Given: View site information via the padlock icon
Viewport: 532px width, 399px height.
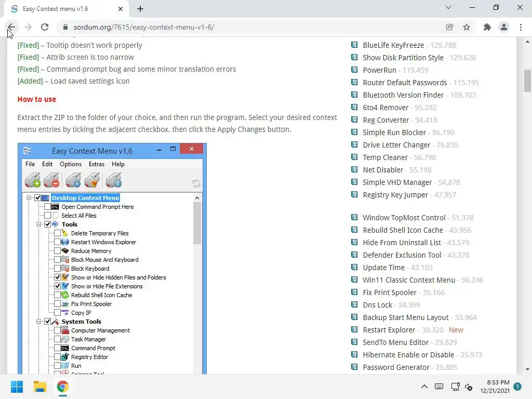Looking at the screenshot, I should click(x=65, y=27).
